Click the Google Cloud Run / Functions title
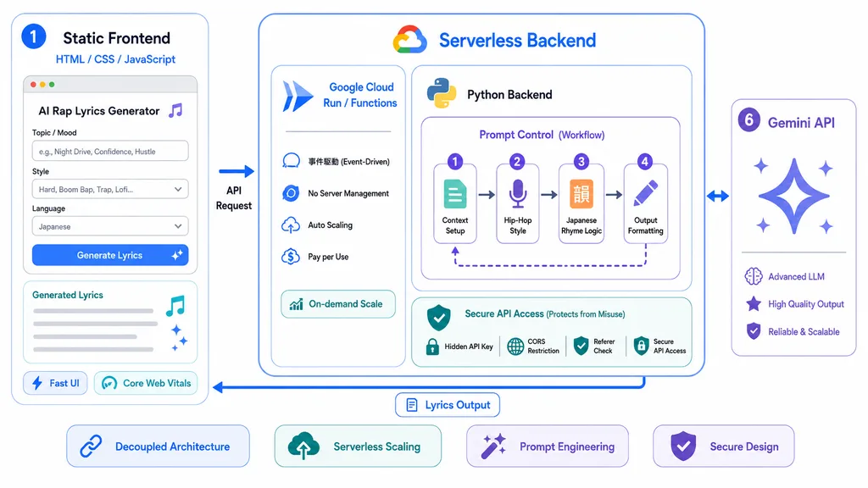This screenshot has height=488, width=868. [x=360, y=95]
